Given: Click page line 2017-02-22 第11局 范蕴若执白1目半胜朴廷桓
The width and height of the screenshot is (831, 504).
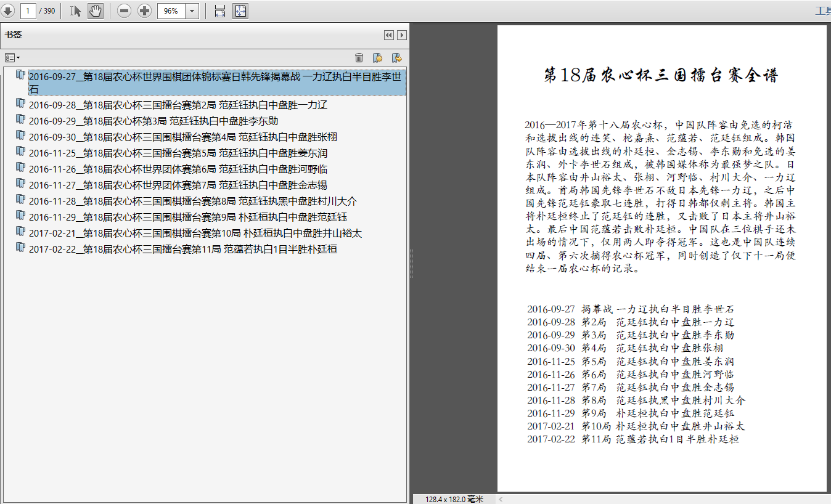Looking at the screenshot, I should pyautogui.click(x=633, y=439).
